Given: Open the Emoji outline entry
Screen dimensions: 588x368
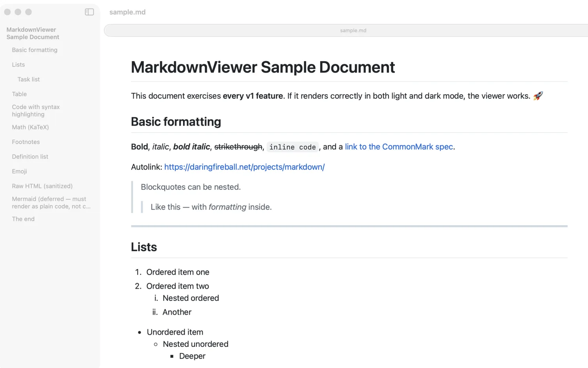Looking at the screenshot, I should tap(19, 171).
